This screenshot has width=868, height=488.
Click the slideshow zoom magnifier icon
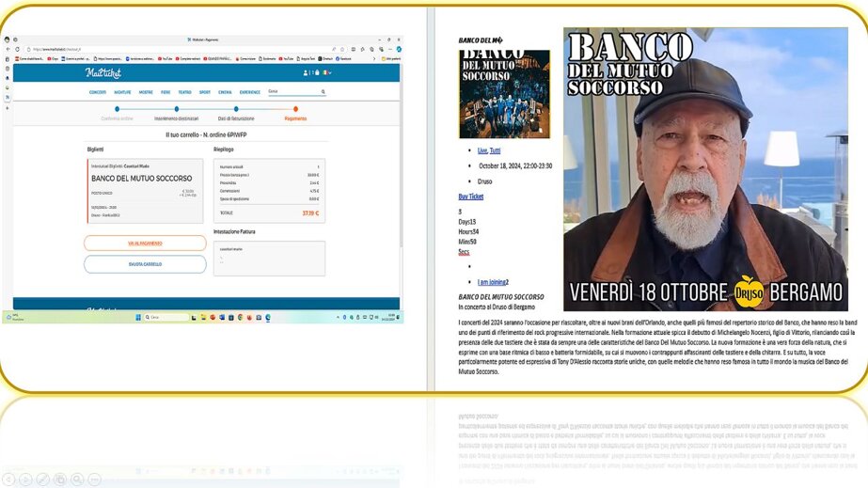coord(77,480)
